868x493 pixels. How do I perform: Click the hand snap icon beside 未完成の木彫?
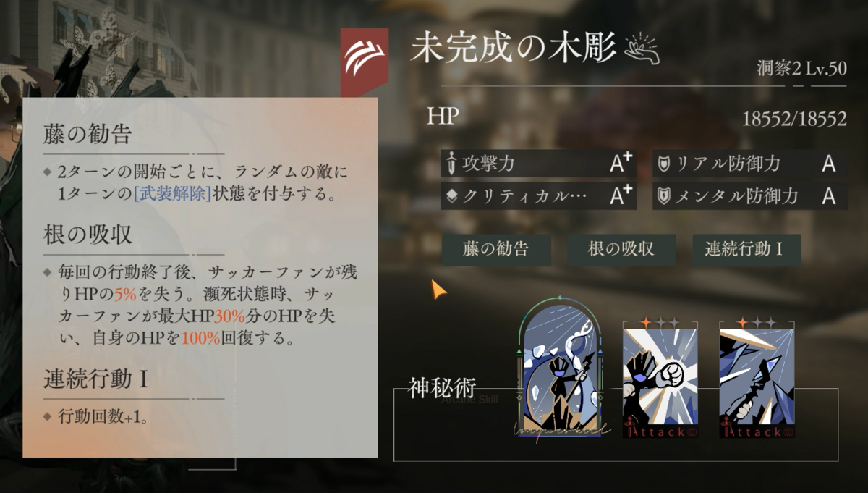pyautogui.click(x=642, y=50)
